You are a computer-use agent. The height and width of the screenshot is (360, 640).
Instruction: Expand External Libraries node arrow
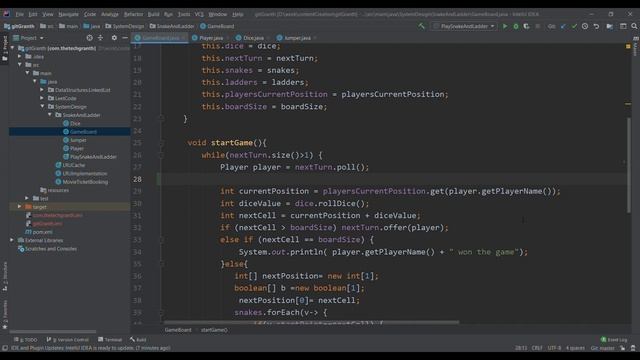click(12, 240)
